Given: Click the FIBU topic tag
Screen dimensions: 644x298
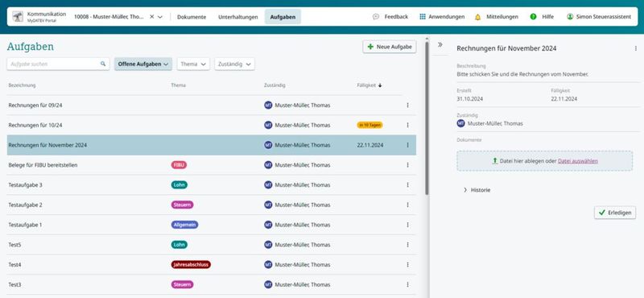Looking at the screenshot, I should [x=179, y=165].
